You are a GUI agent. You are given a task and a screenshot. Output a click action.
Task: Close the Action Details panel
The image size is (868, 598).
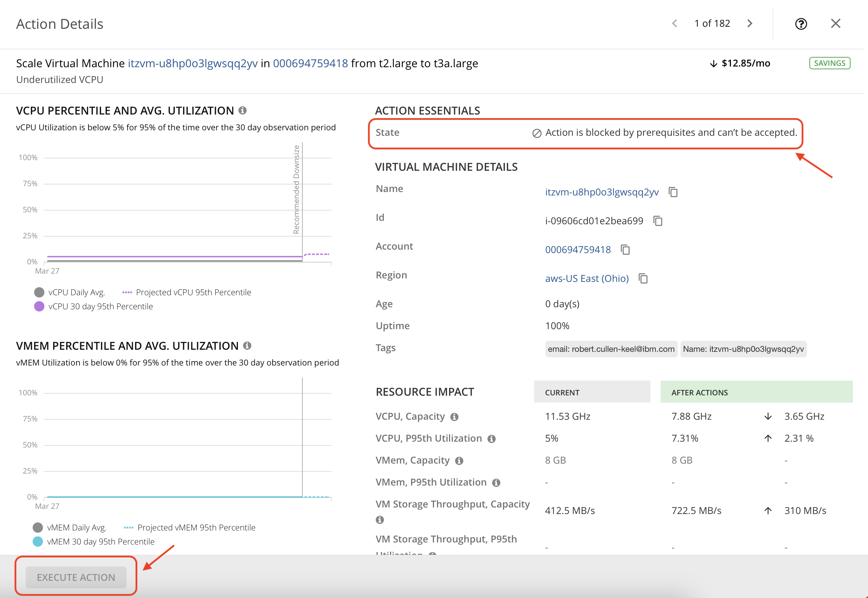[835, 24]
